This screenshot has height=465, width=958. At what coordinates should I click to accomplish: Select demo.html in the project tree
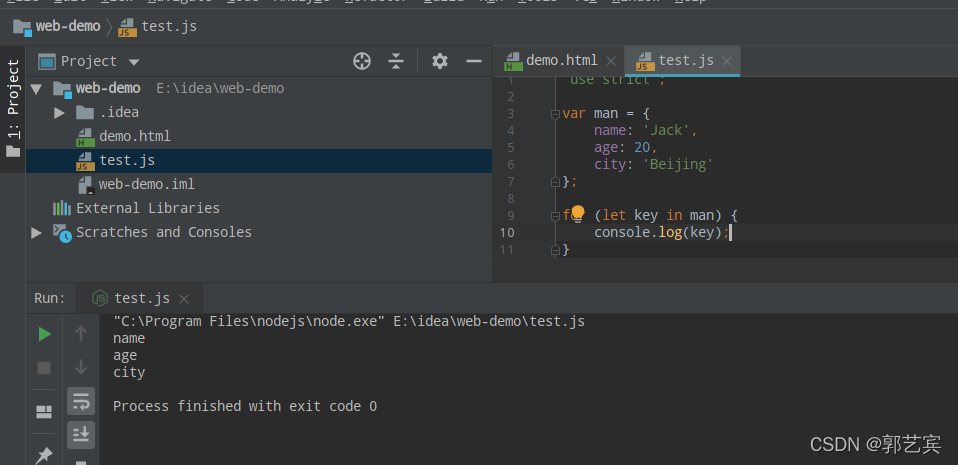[x=134, y=136]
